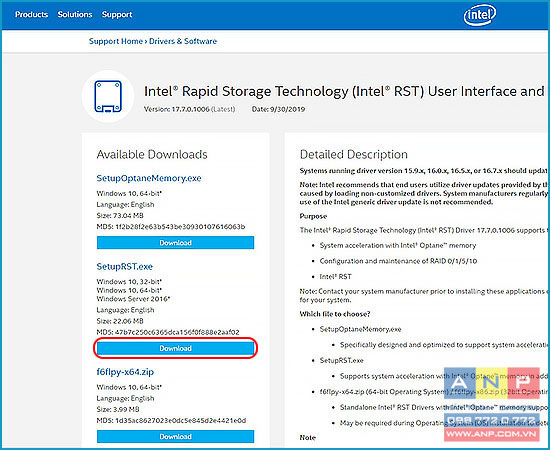Open the Support menu

[x=117, y=15]
